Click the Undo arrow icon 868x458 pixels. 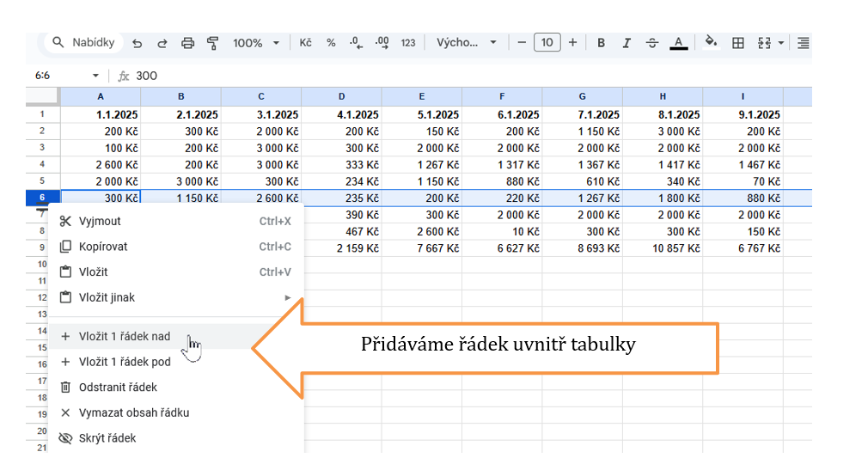138,43
